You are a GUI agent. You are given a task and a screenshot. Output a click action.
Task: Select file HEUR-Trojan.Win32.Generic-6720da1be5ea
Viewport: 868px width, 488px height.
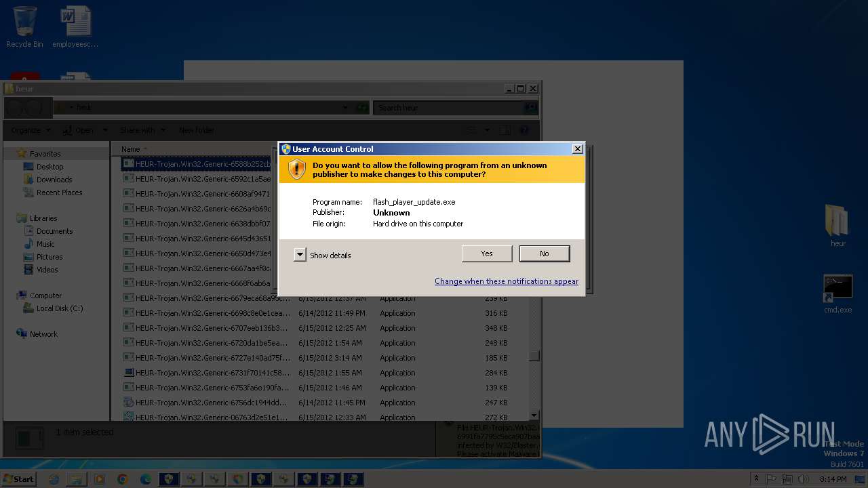[207, 343]
